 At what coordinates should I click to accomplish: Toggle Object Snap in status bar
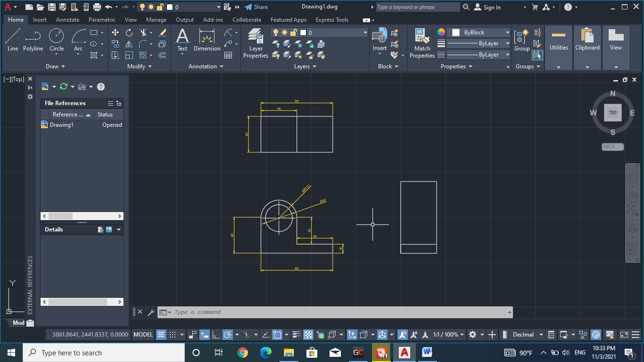click(277, 335)
